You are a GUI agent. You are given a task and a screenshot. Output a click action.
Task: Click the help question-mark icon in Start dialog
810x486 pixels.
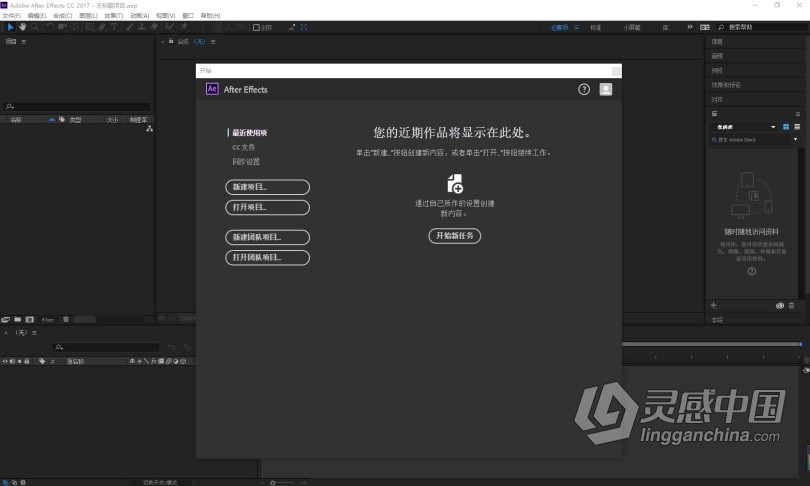click(584, 89)
